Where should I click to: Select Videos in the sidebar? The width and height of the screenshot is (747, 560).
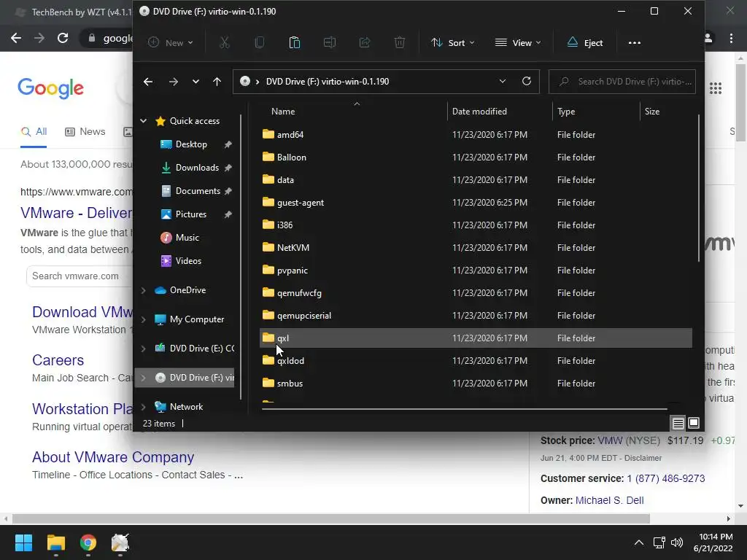[188, 261]
